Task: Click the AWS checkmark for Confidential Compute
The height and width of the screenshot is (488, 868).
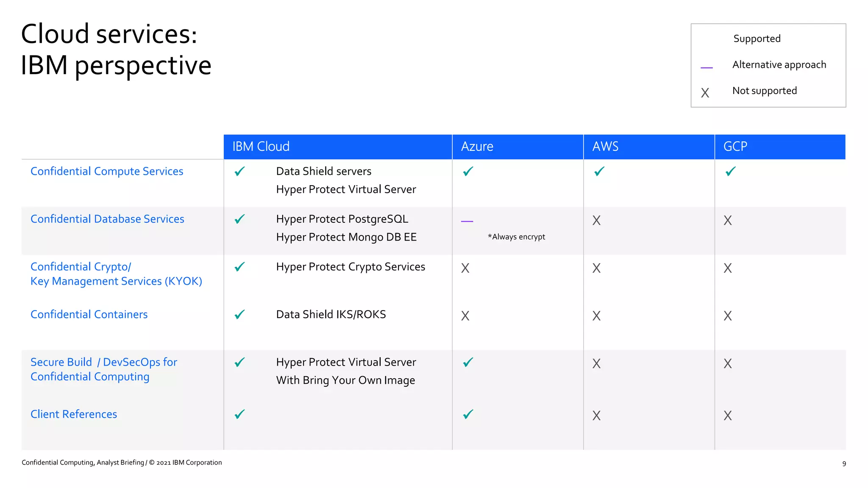Action: [599, 172]
